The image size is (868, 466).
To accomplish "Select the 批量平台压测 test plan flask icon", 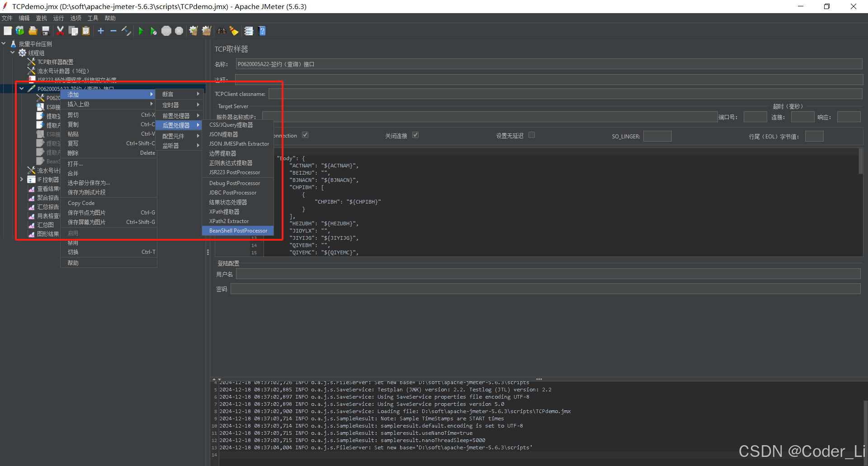I will [13, 44].
